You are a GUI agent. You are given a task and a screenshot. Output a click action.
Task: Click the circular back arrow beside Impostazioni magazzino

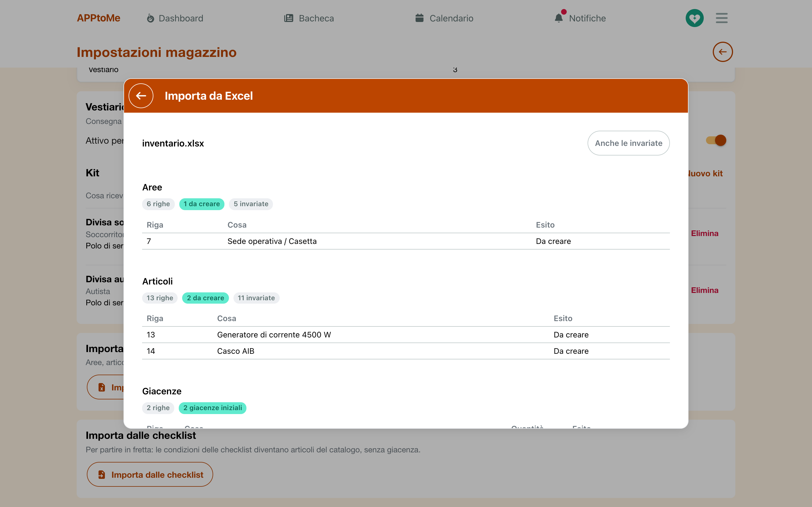click(723, 52)
